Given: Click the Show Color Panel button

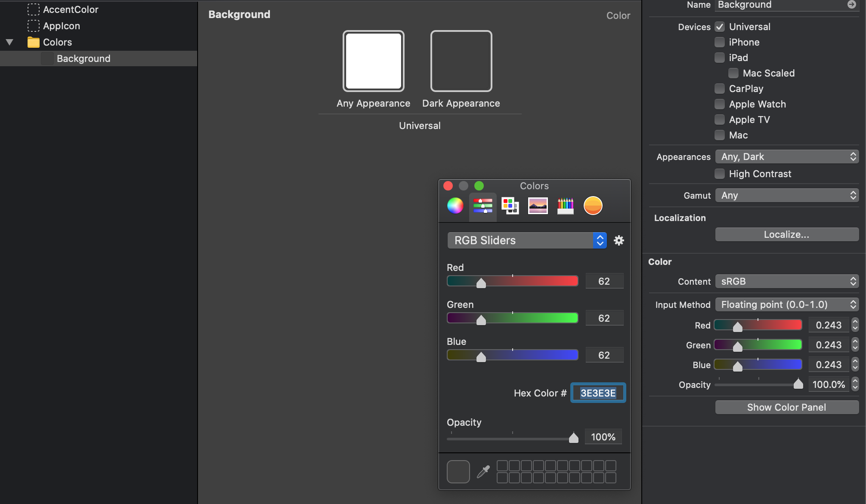Looking at the screenshot, I should coord(786,407).
